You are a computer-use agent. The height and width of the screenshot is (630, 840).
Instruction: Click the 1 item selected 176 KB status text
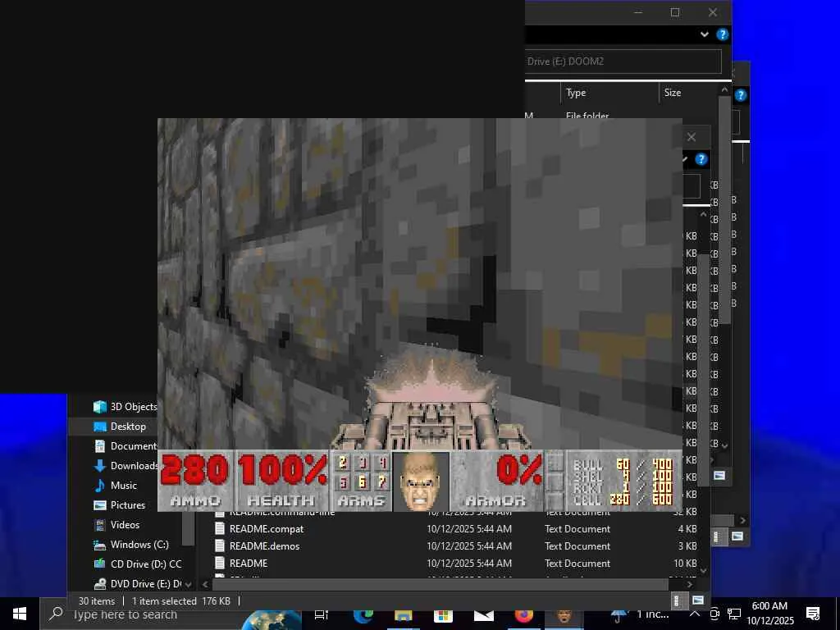tap(181, 601)
